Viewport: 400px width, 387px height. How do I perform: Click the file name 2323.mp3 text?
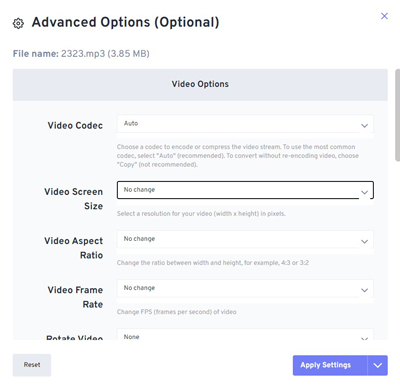[83, 54]
